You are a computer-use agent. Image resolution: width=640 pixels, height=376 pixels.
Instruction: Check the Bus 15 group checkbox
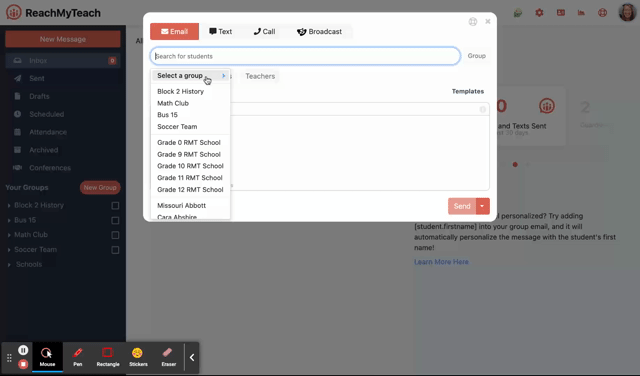(115, 220)
